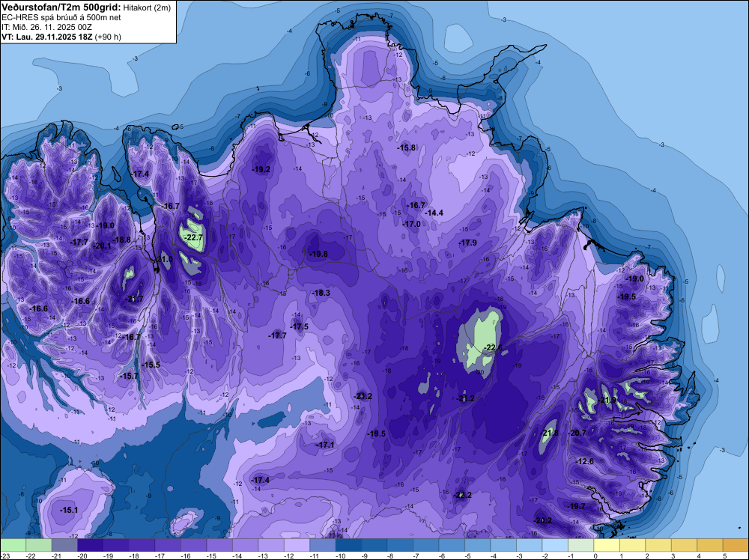This screenshot has width=749, height=560.
Task: Click the -15.1 temperature label
Action: (x=69, y=511)
